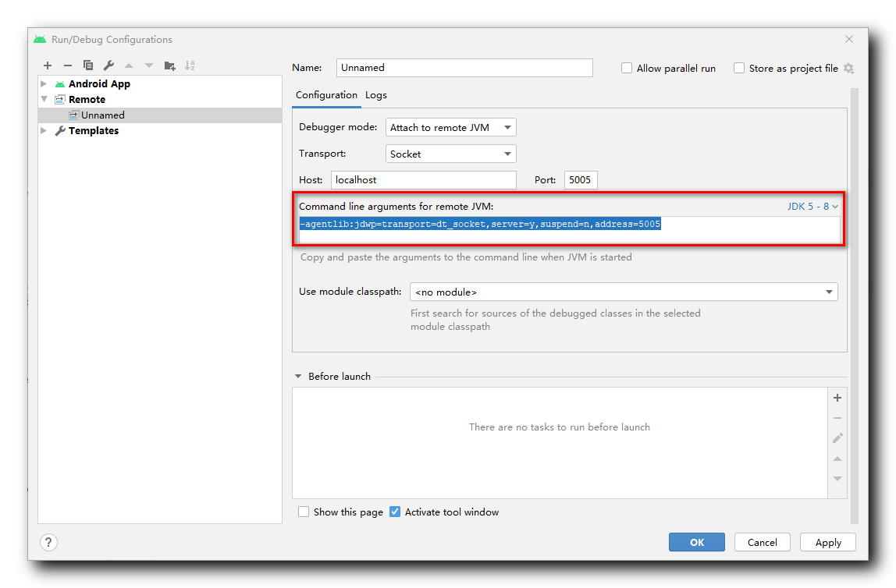Add a Before launch task with the plus
This screenshot has width=896, height=588.
837,398
